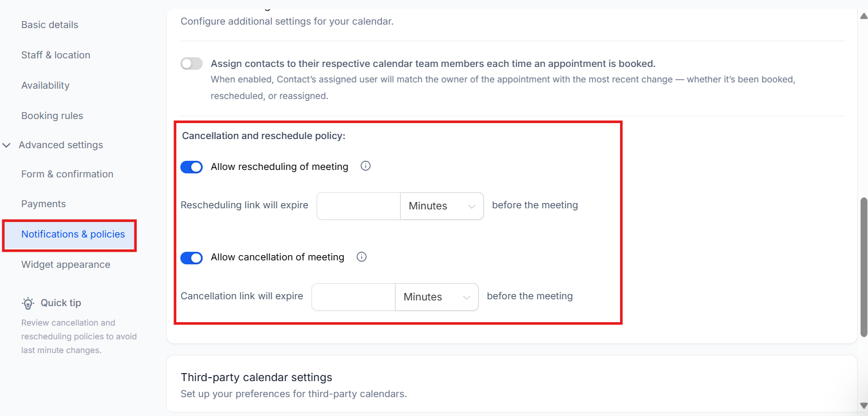The width and height of the screenshot is (868, 416).
Task: Click info icon beside Allow rescheduling of meeting
Action: pyautogui.click(x=365, y=166)
